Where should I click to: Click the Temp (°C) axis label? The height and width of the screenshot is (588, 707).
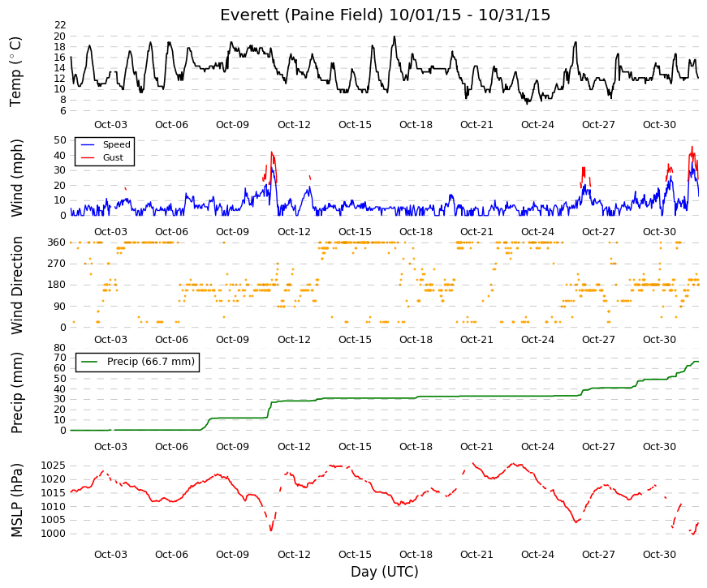click(x=15, y=71)
